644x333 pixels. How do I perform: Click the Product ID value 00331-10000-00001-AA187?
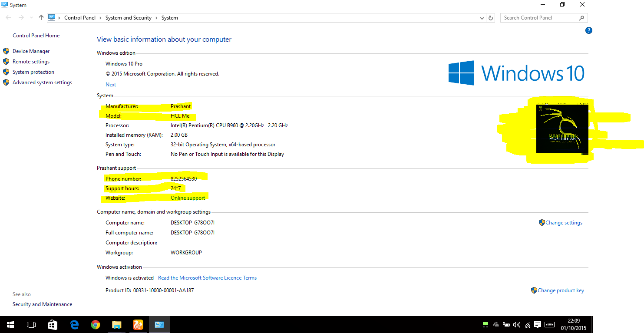[163, 290]
